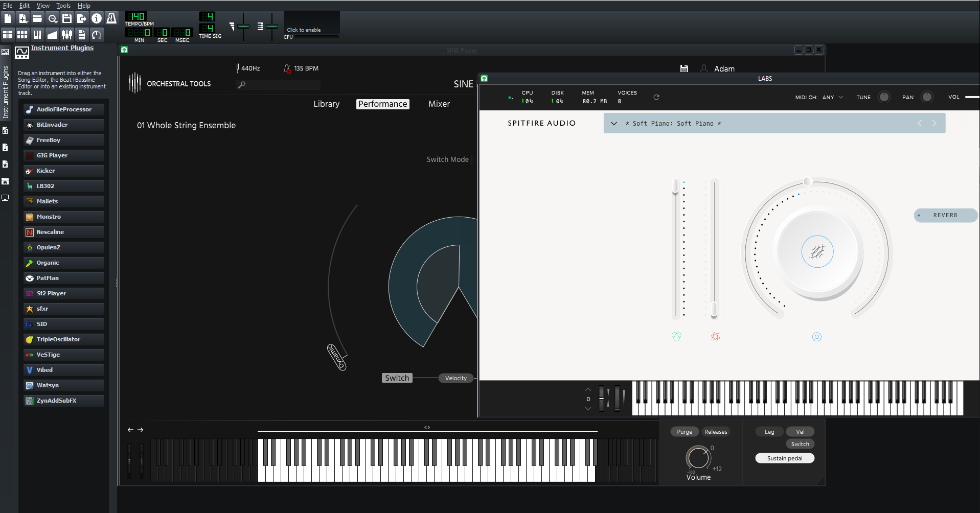Click the master volume slider in toolbar
This screenshot has height=513, width=980.
[x=243, y=26]
